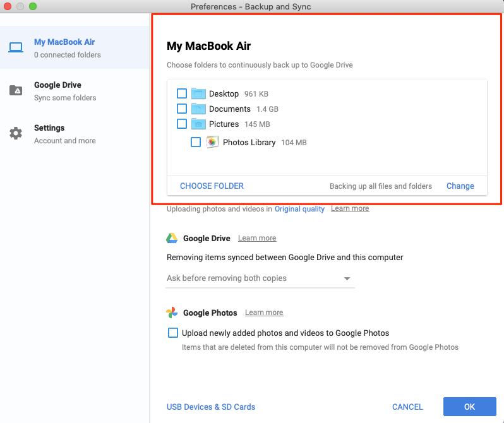Click the Change link for backup files
504x423 pixels.
click(460, 186)
